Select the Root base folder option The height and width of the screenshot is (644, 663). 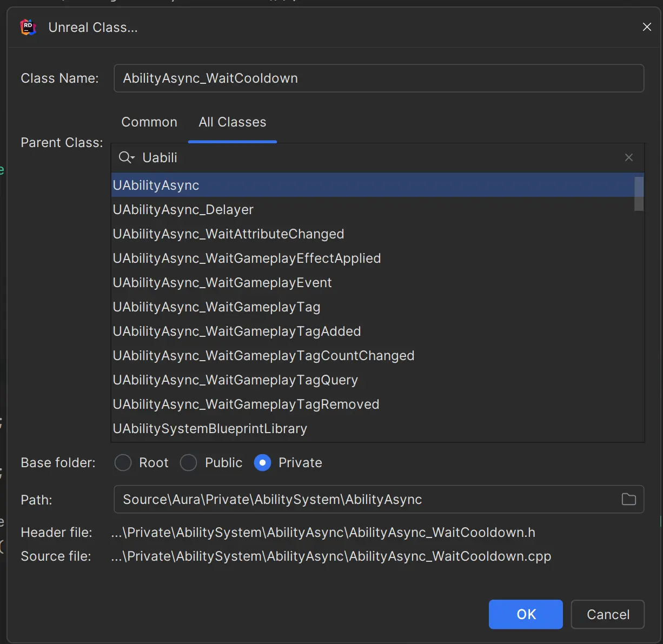click(x=123, y=463)
